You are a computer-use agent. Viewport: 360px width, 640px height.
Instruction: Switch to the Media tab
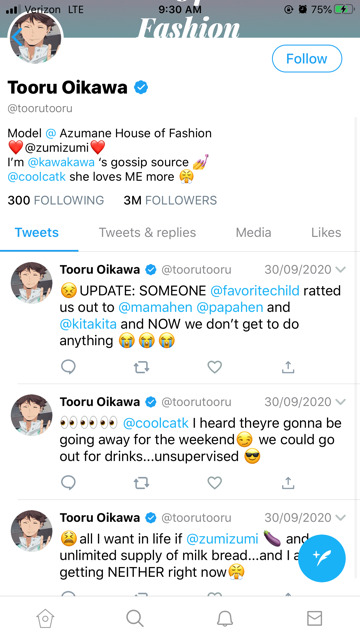[253, 233]
